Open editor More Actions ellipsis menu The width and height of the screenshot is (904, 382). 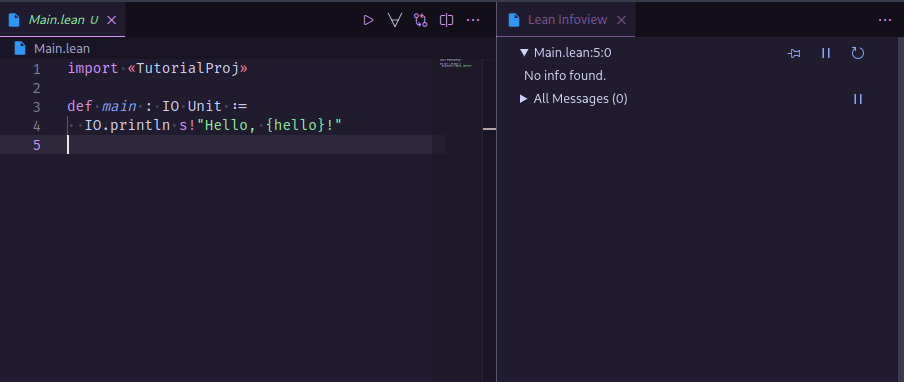473,20
